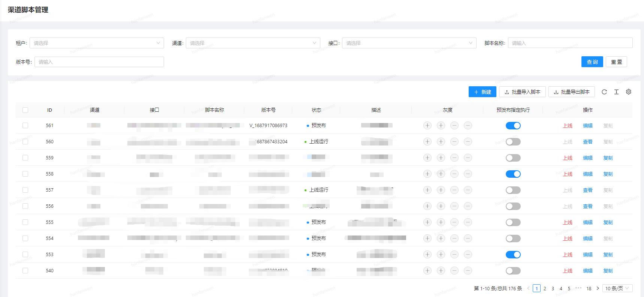
Task: Click the 渠道脚本管理 page title
Action: 28,10
